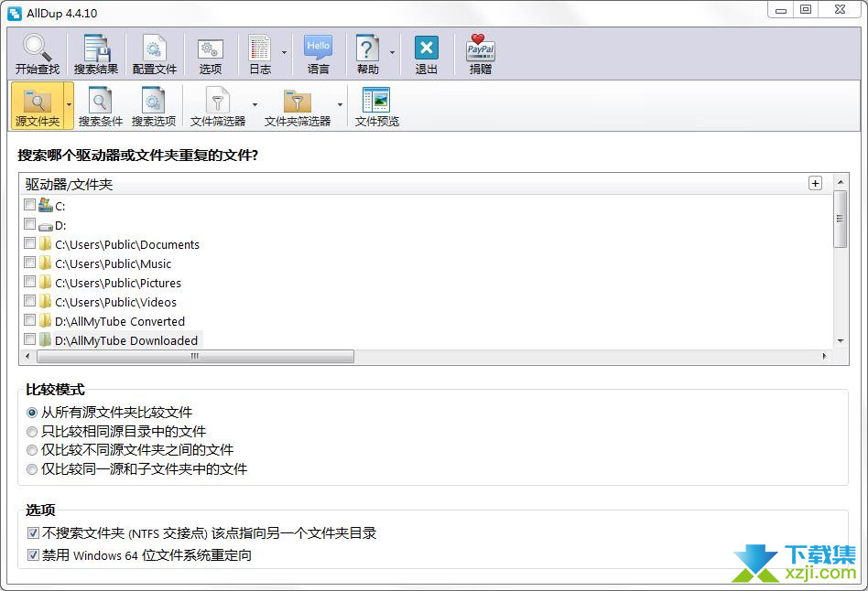This screenshot has width=868, height=591.
Task: Select the D:\AllMyTube Downloaded row text
Action: coord(126,341)
